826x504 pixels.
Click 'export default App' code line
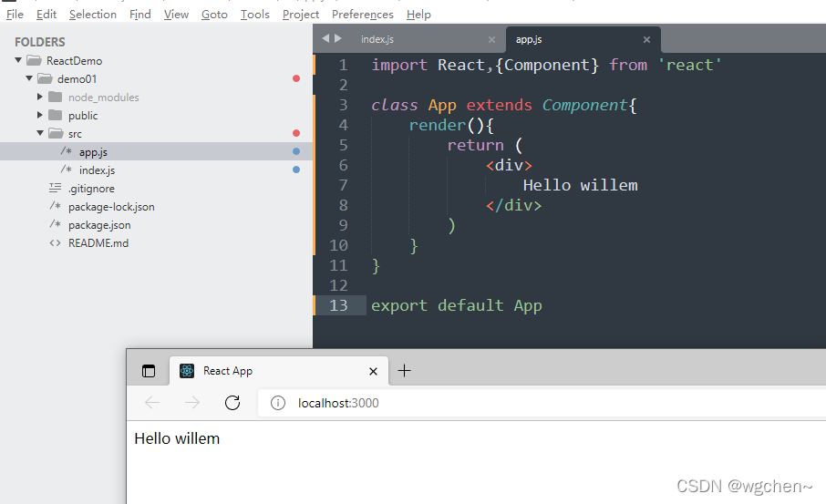tap(456, 306)
